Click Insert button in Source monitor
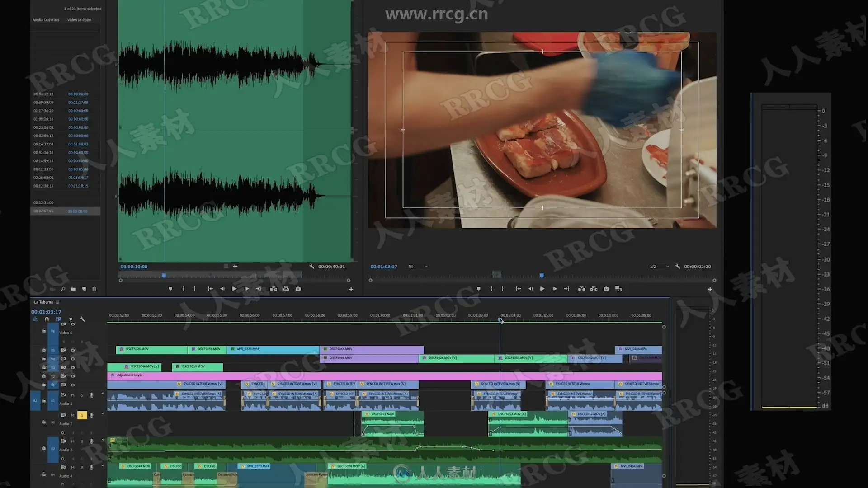Image resolution: width=868 pixels, height=488 pixels. (x=274, y=289)
